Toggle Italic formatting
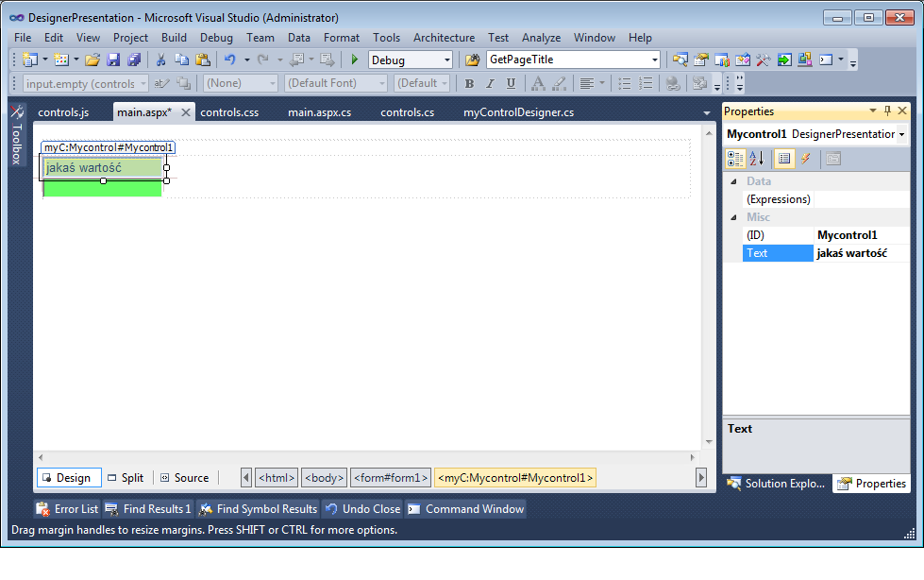Screen dimensions: 924x580 point(490,83)
